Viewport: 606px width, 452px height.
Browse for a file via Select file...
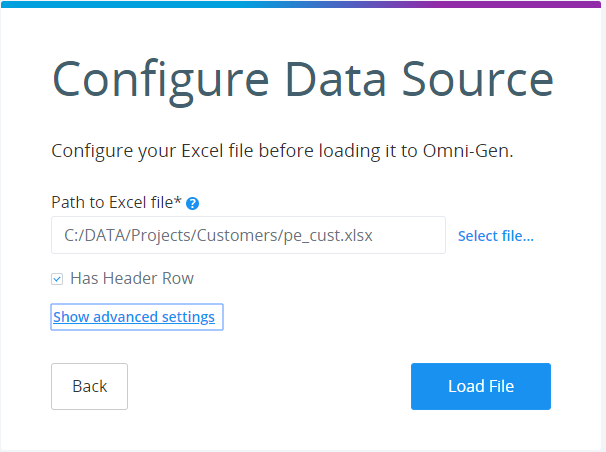[495, 236]
